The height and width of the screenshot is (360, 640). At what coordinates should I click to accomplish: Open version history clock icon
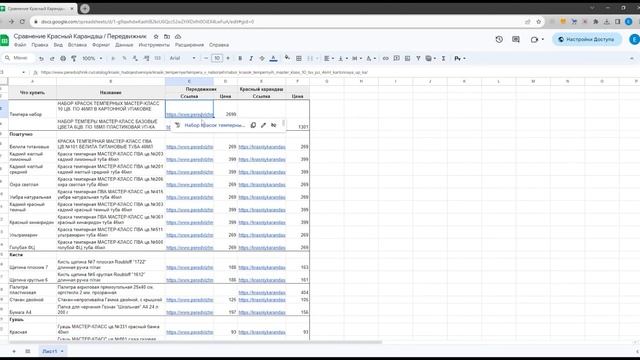[x=499, y=40]
